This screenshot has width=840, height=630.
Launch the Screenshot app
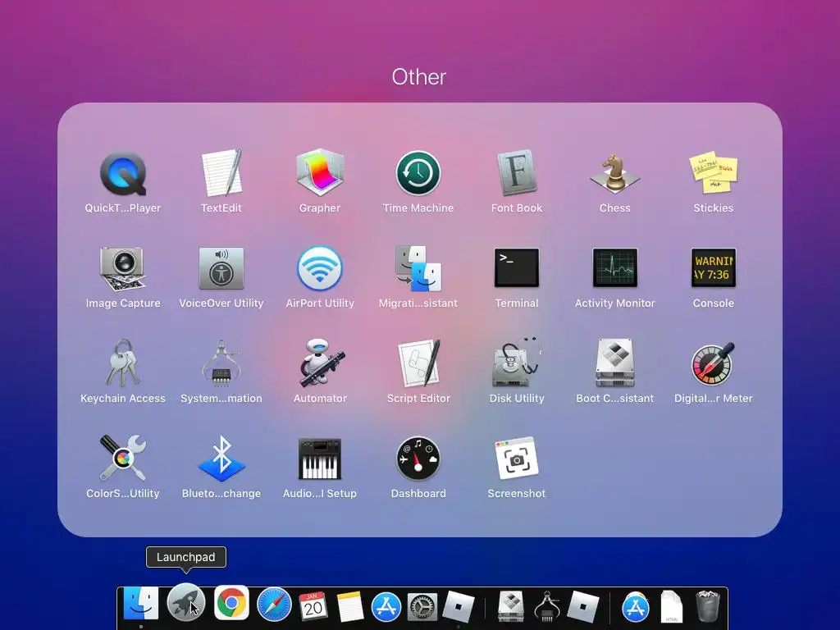tap(517, 459)
